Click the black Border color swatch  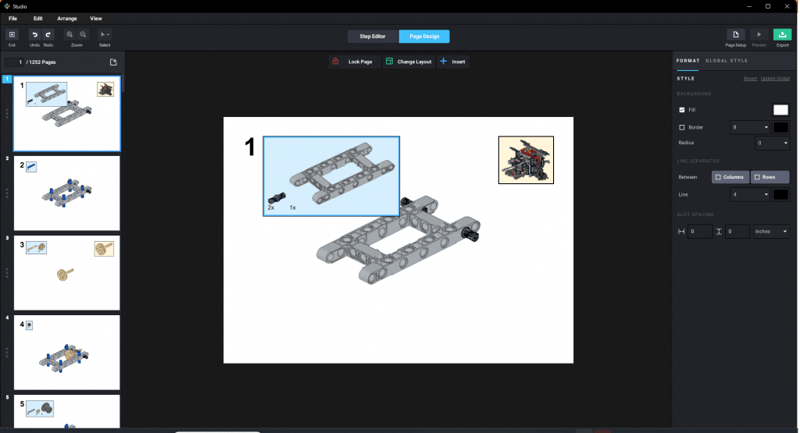[781, 128]
